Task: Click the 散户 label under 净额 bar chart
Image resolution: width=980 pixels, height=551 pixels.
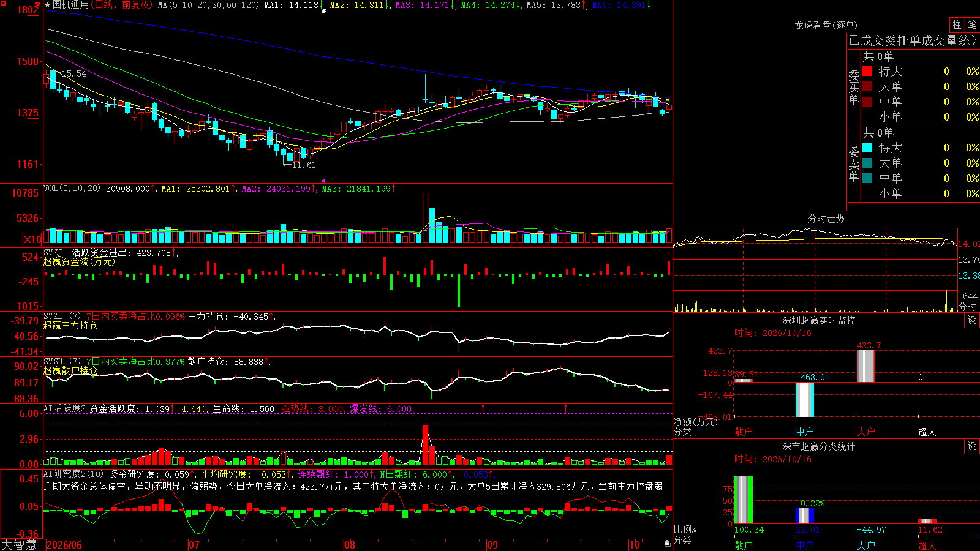Action: coord(743,432)
